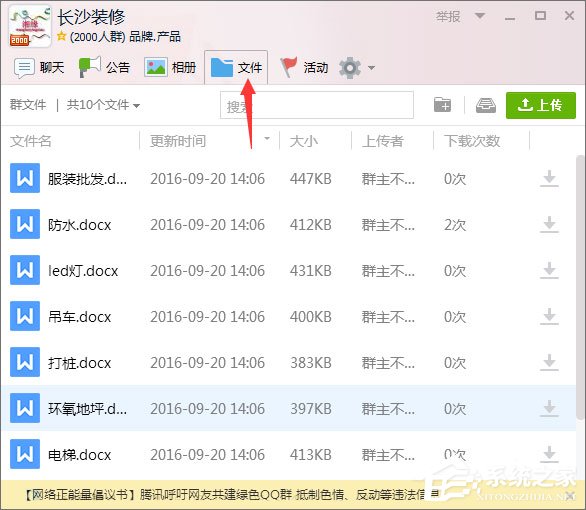The image size is (586, 510).
Task: Click the 383KB size value
Action: point(311,363)
